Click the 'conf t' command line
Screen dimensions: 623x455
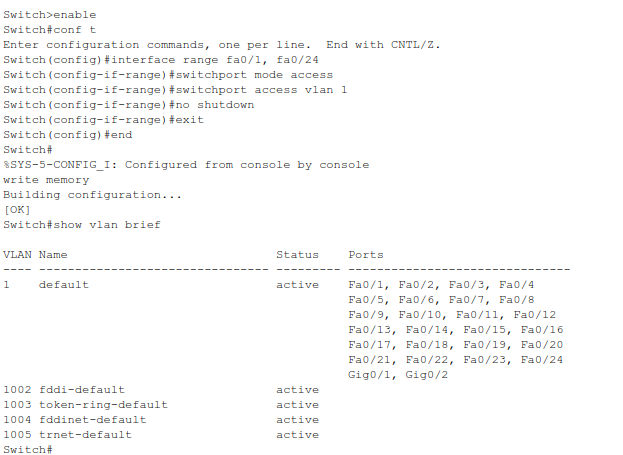point(50,30)
